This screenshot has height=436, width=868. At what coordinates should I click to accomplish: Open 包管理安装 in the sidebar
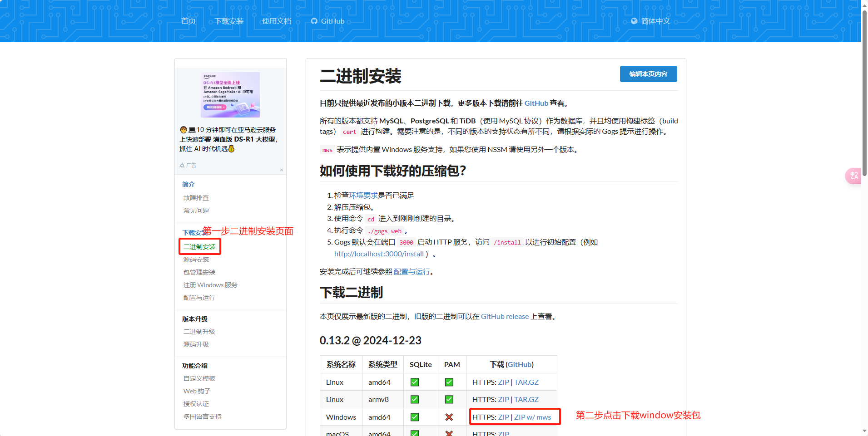[199, 272]
